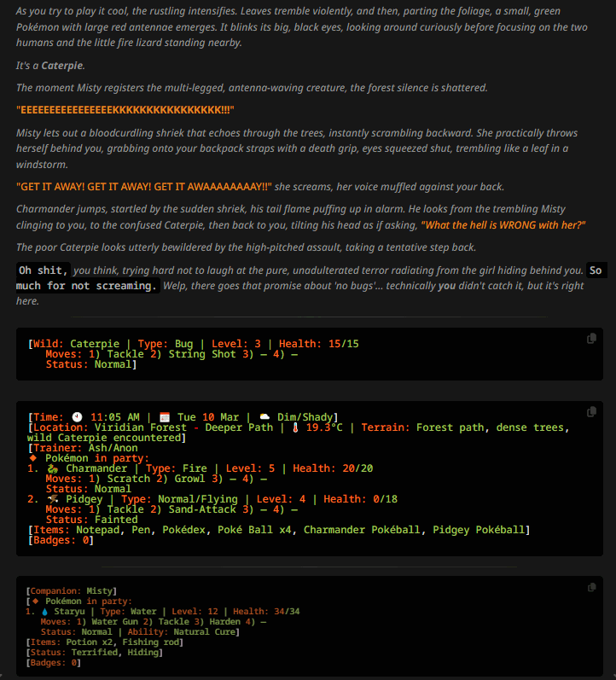The height and width of the screenshot is (680, 616).
Task: Click Staryu's "Health: 34/34" value
Action: click(266, 612)
